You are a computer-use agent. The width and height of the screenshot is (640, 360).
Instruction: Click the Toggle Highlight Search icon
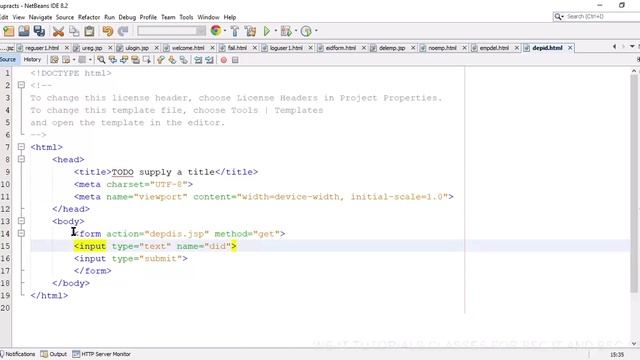tap(135, 60)
